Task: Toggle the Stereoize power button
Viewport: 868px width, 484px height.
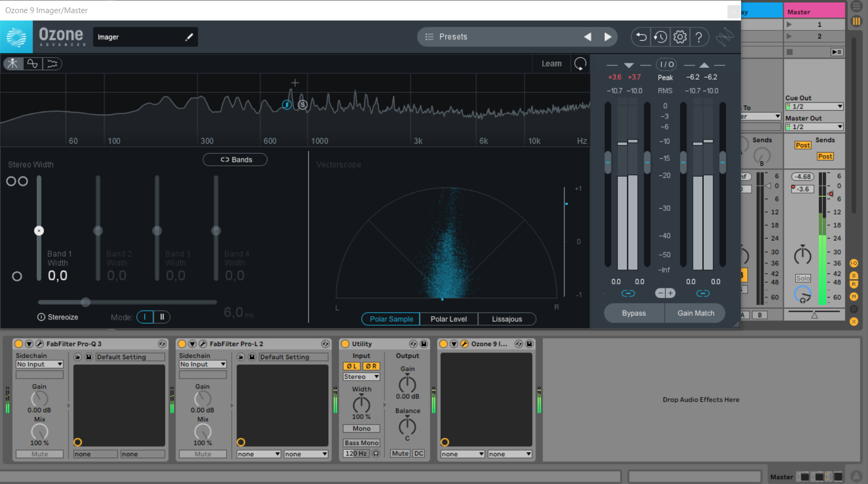Action: click(41, 317)
